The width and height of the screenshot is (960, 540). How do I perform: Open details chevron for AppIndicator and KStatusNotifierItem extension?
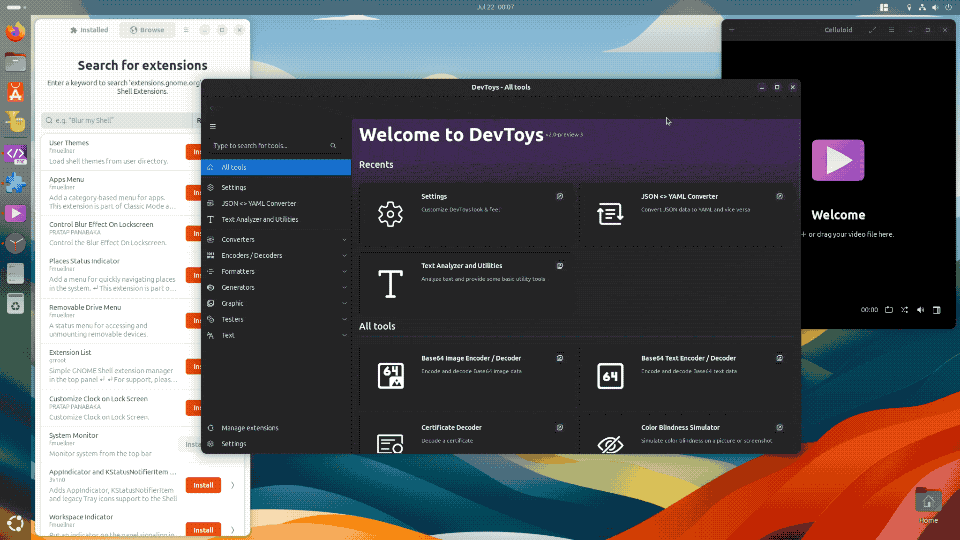pyautogui.click(x=233, y=485)
